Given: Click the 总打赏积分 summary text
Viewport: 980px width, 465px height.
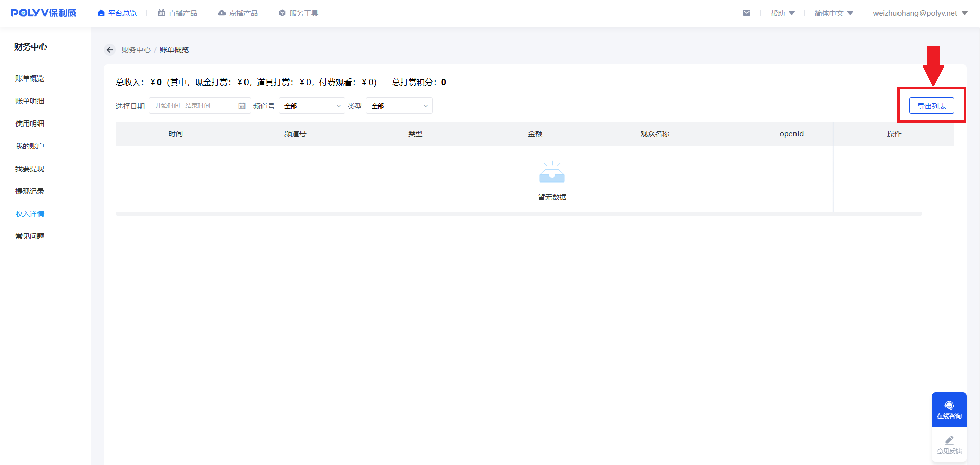Looking at the screenshot, I should (x=419, y=82).
